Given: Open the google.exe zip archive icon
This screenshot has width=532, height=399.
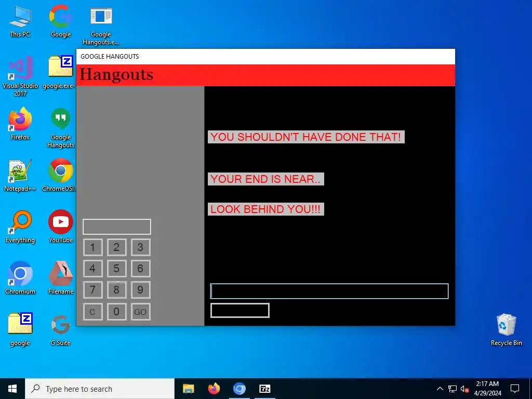Looking at the screenshot, I should 59,72.
